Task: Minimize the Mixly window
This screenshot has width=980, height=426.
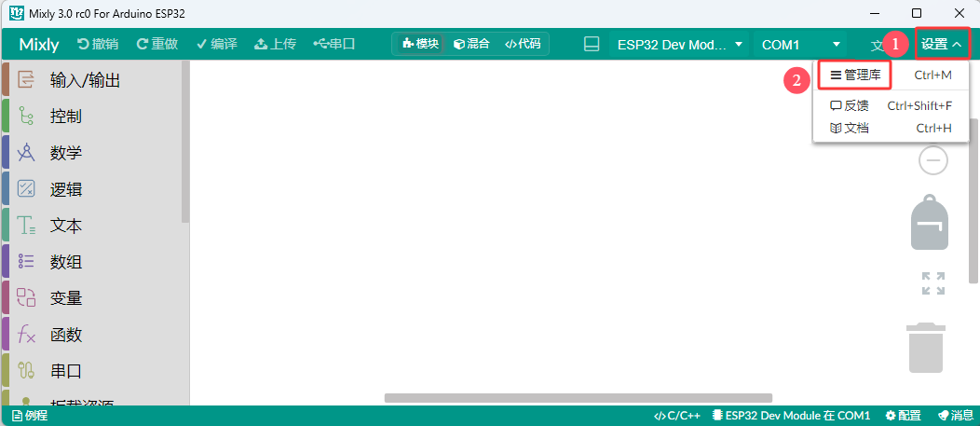Action: point(874,13)
